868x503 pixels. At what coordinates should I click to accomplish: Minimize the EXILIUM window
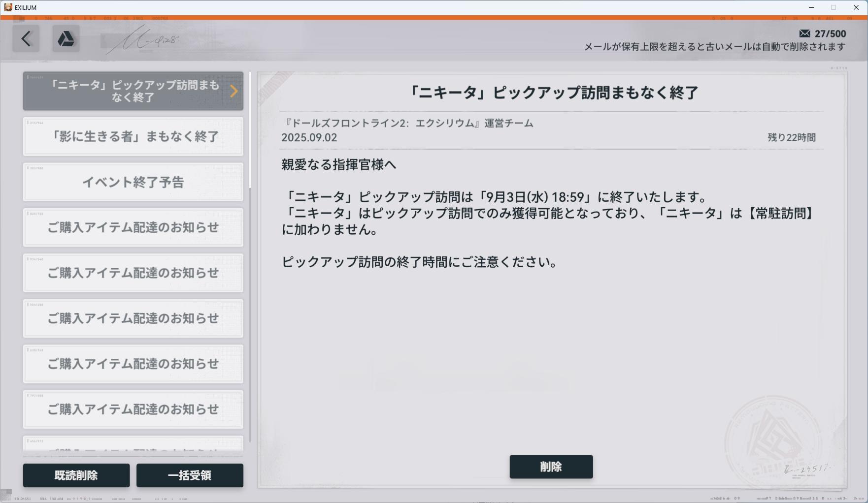811,7
